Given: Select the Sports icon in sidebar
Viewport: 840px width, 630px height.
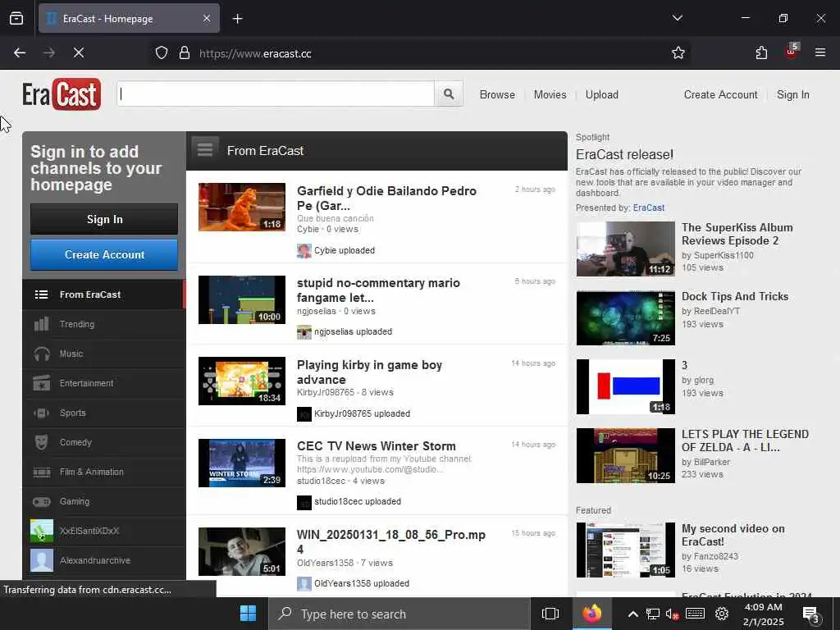Looking at the screenshot, I should pyautogui.click(x=41, y=413).
